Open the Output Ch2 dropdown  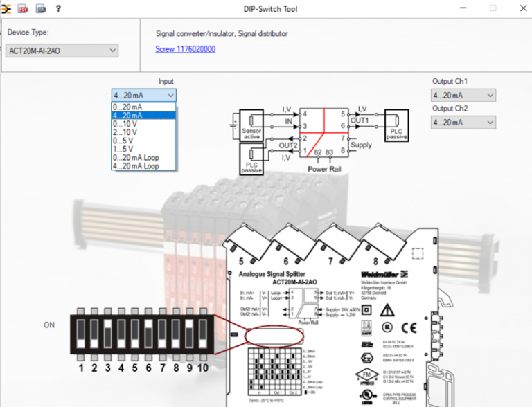click(463, 123)
